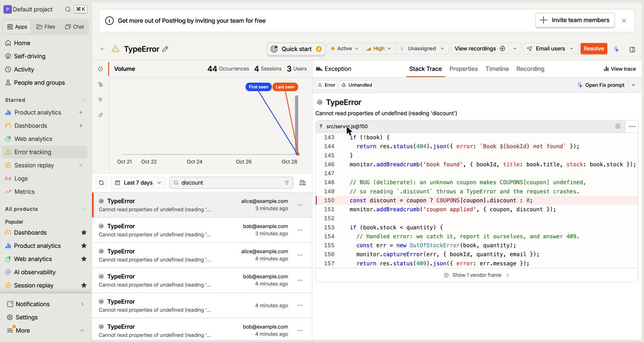Viewport: 644px width, 342px height.
Task: Click the fingerprint icon in the stack frame header
Action: pos(618,126)
